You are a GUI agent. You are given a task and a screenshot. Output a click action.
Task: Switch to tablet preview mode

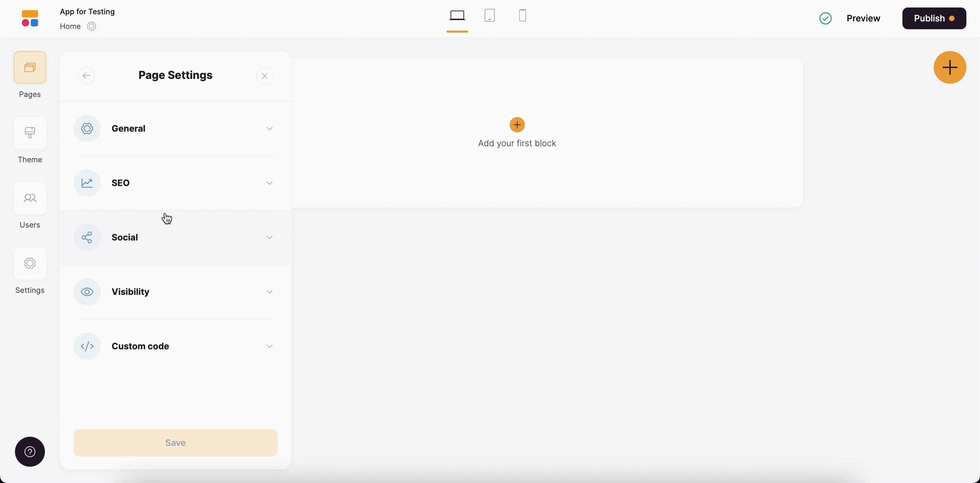(490, 16)
